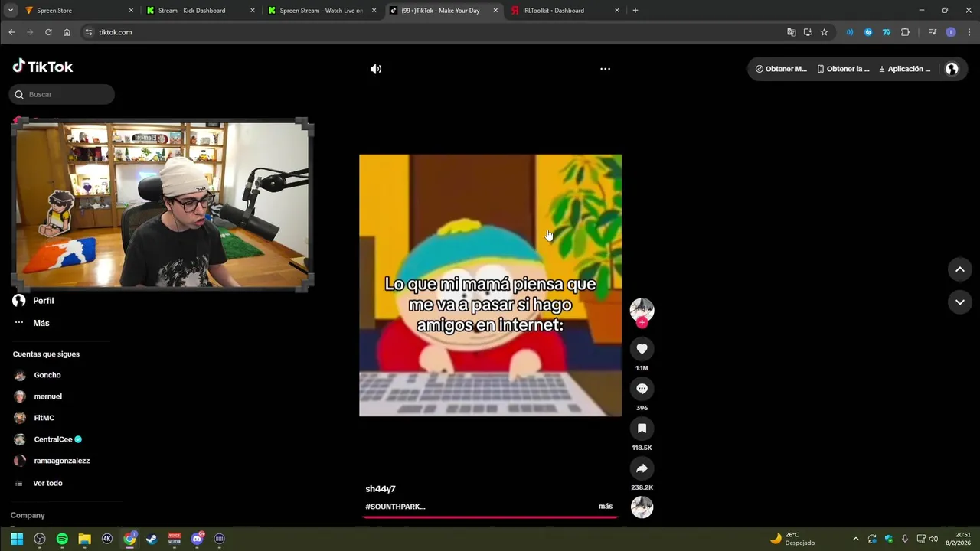
Task: Open the taskbar volume control
Action: point(933,539)
